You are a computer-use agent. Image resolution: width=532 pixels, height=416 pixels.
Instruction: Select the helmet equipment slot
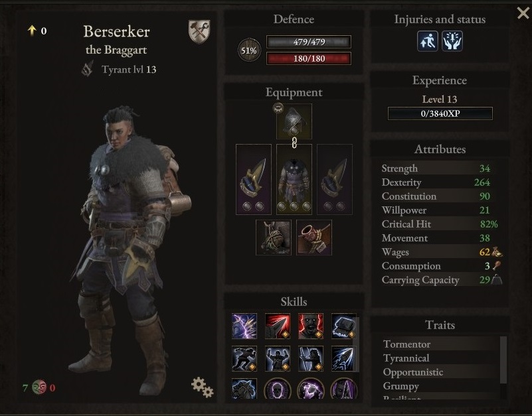294,121
